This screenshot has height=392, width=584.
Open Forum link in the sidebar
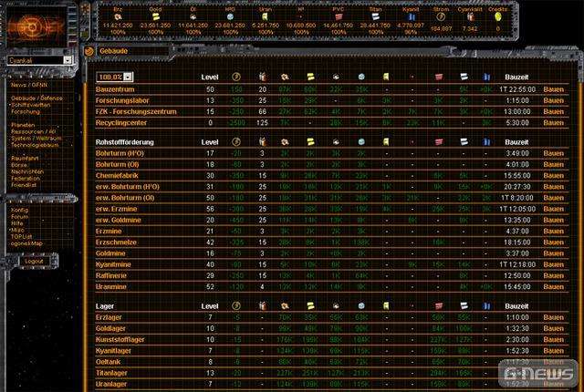point(19,216)
